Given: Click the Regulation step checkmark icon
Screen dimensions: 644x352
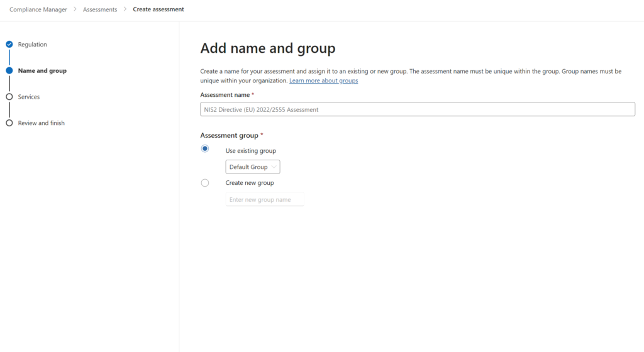Looking at the screenshot, I should [x=9, y=45].
